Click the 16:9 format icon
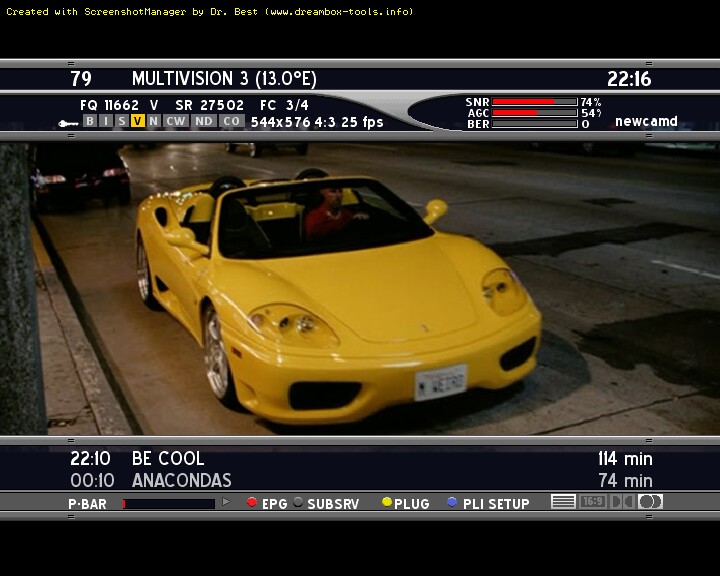The image size is (720, 576). coord(592,502)
